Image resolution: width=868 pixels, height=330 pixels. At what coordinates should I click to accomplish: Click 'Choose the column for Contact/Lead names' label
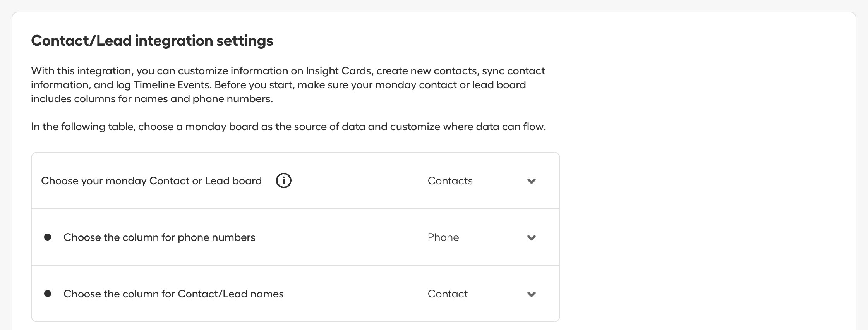(173, 294)
